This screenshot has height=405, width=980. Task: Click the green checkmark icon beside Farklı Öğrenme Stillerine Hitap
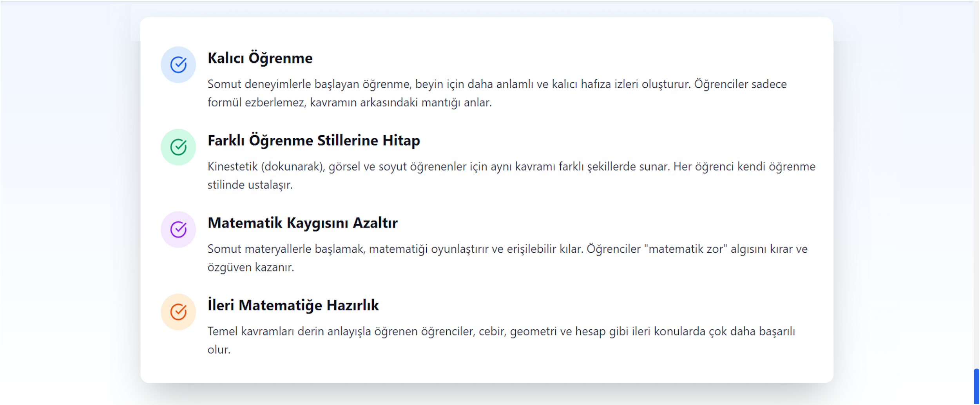(178, 147)
